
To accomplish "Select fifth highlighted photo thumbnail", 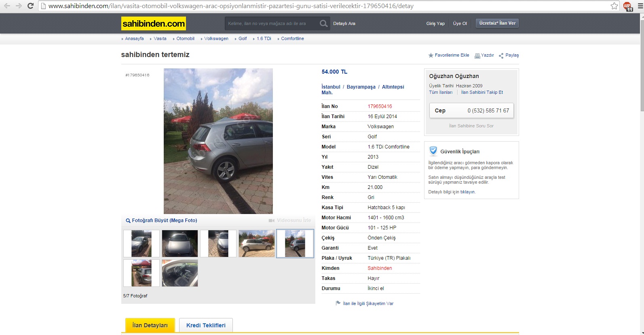I will pos(295,244).
